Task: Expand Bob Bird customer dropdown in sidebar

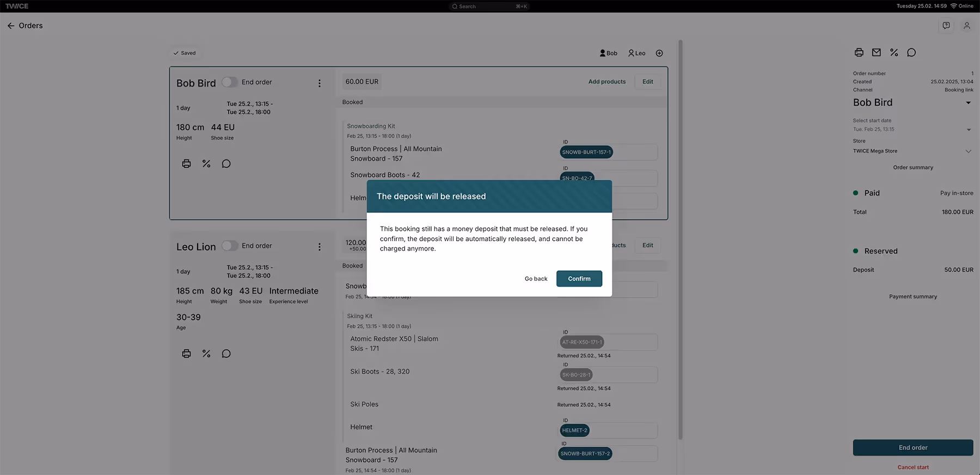Action: (968, 103)
